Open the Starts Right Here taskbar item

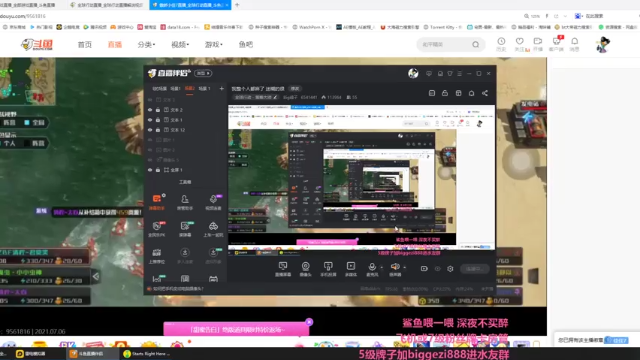[146, 353]
